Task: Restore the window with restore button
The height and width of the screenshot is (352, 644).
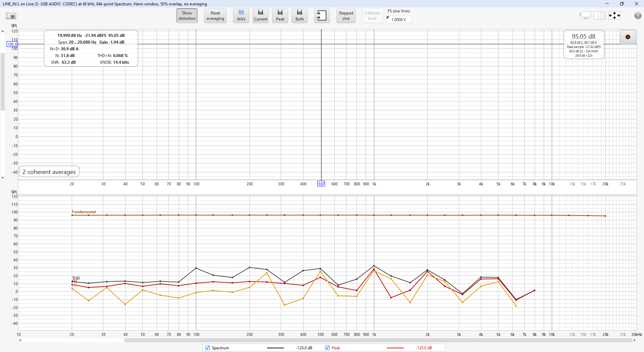Action: click(622, 4)
